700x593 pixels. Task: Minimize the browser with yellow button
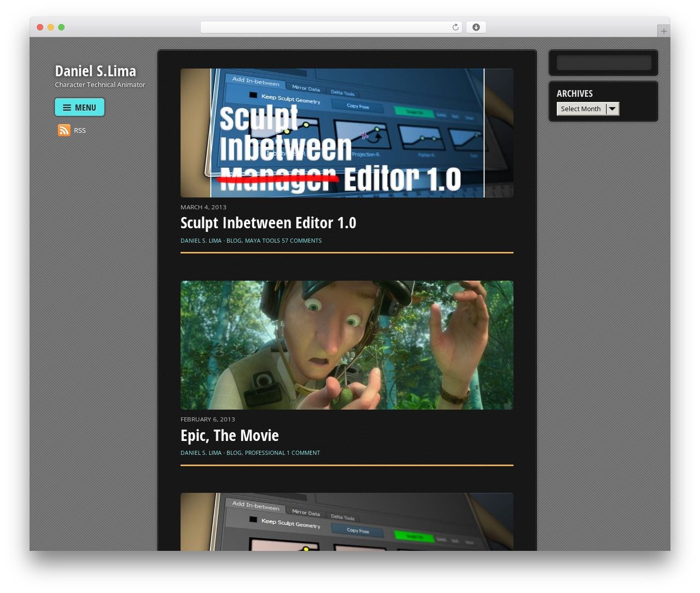click(x=50, y=27)
